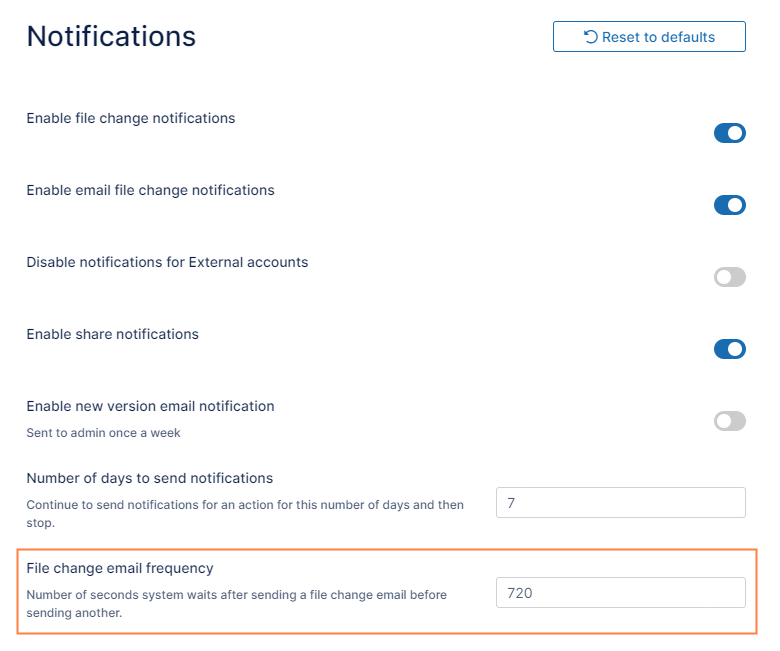Viewport: 780px width, 651px height.
Task: Turn off email file change notifications switch
Action: point(729,205)
